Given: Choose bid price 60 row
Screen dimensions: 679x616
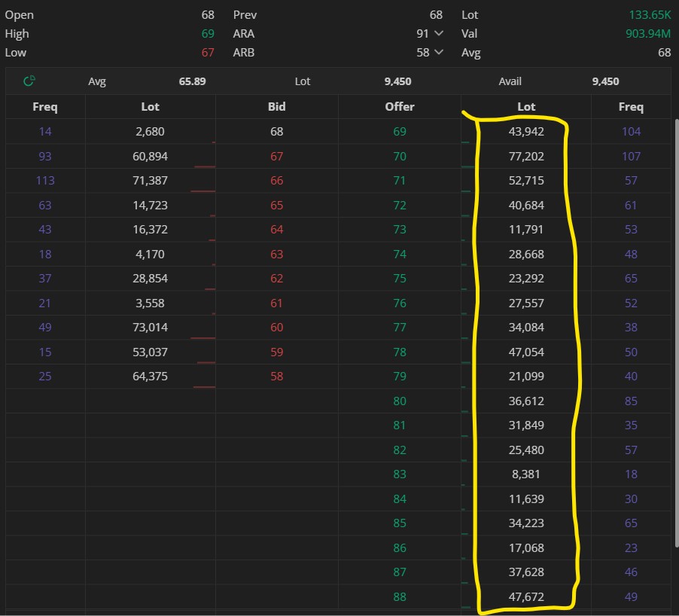Looking at the screenshot, I should (277, 328).
